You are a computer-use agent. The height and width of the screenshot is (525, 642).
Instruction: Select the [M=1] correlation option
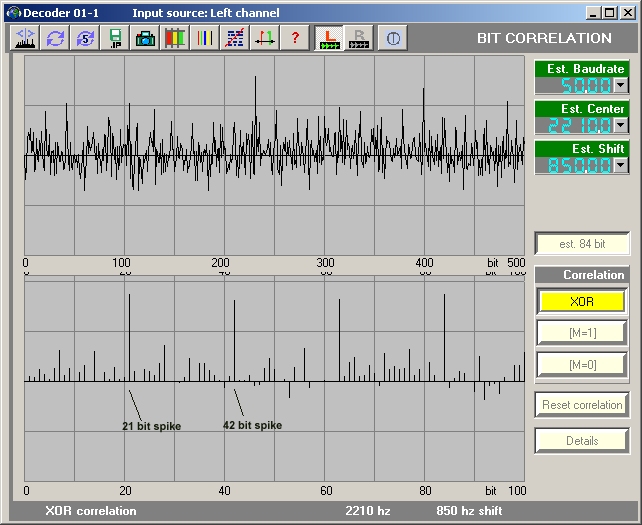click(x=582, y=333)
